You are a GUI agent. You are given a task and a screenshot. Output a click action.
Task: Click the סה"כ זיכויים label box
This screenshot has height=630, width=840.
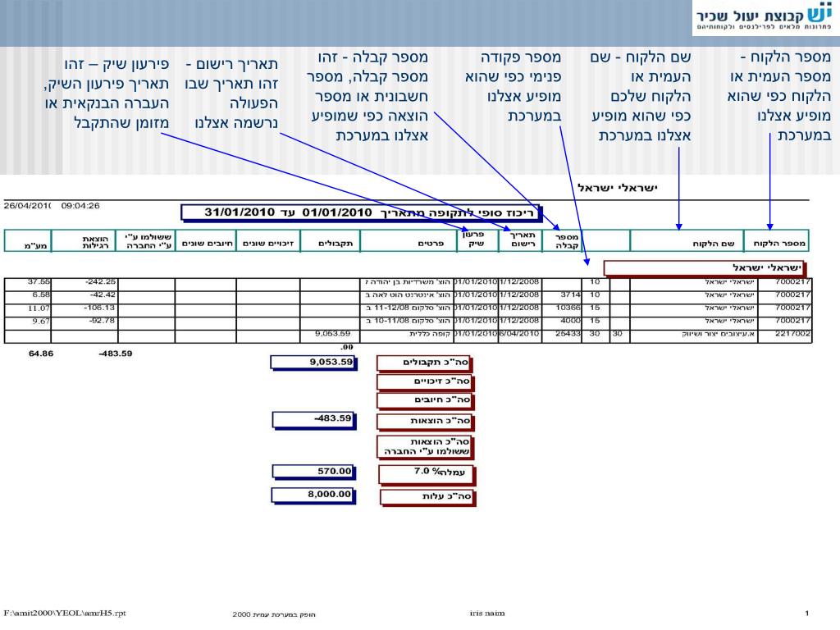point(426,382)
